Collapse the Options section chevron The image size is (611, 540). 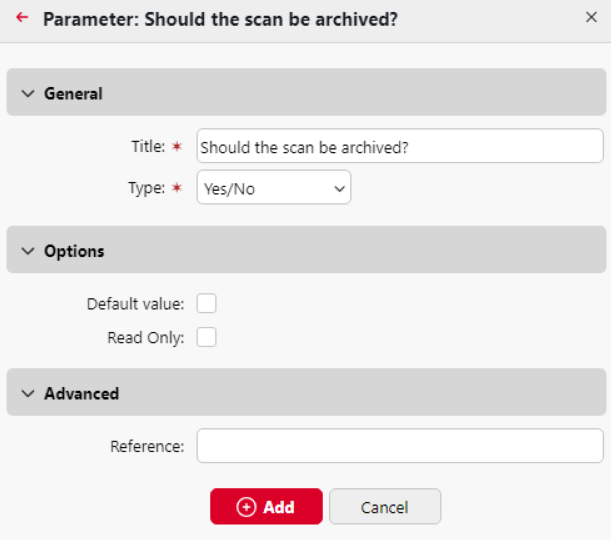point(27,251)
